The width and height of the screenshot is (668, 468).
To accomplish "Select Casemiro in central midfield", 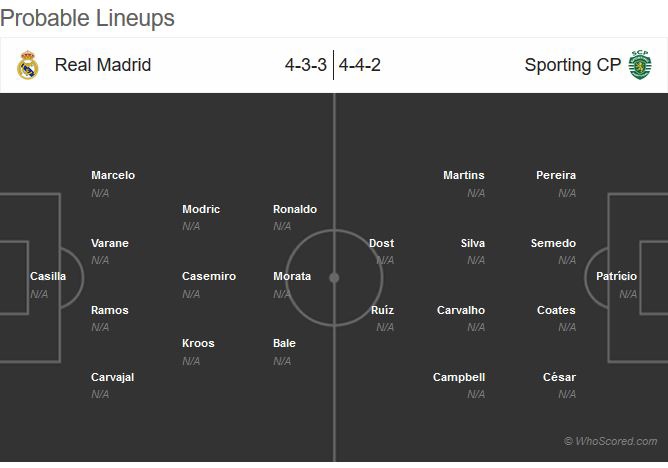I will (209, 276).
